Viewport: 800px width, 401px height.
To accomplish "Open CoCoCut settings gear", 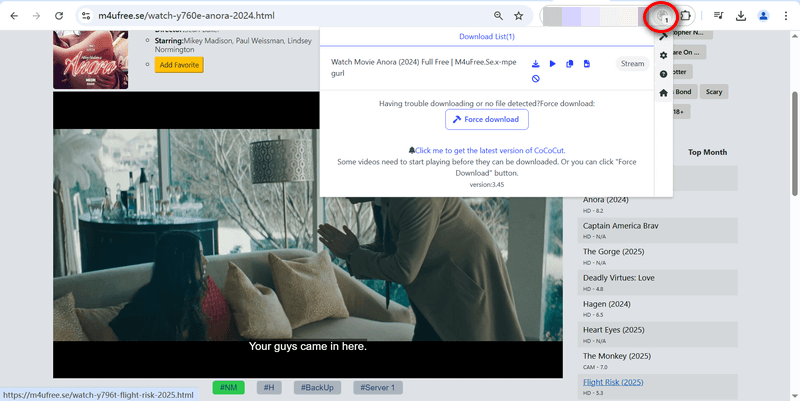I will tap(663, 55).
